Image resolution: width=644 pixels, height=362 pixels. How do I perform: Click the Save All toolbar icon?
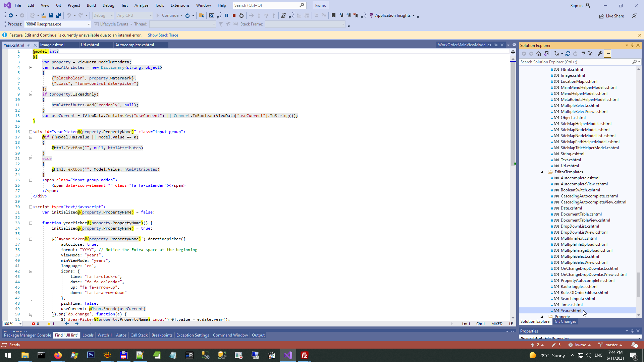tap(59, 15)
